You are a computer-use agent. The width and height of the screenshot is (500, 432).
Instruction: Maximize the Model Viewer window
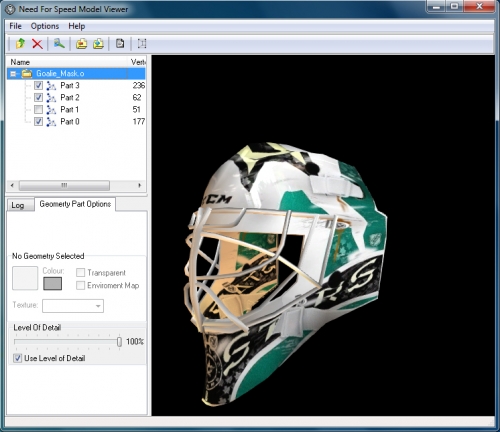(x=455, y=6)
